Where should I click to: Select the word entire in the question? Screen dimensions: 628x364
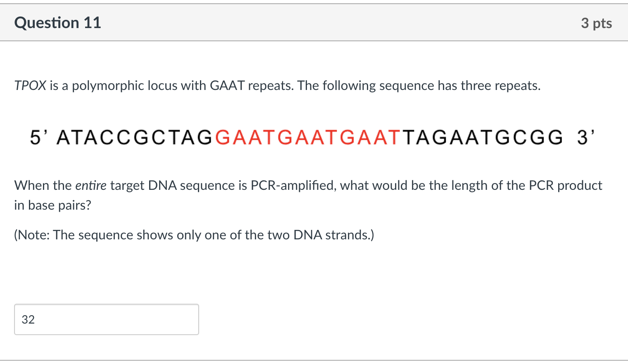pyautogui.click(x=91, y=185)
